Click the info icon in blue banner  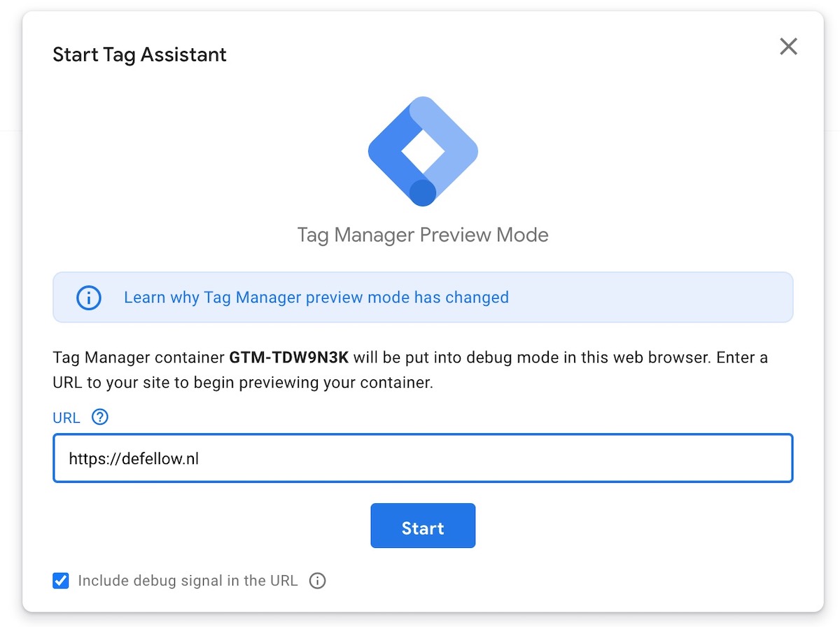(89, 297)
